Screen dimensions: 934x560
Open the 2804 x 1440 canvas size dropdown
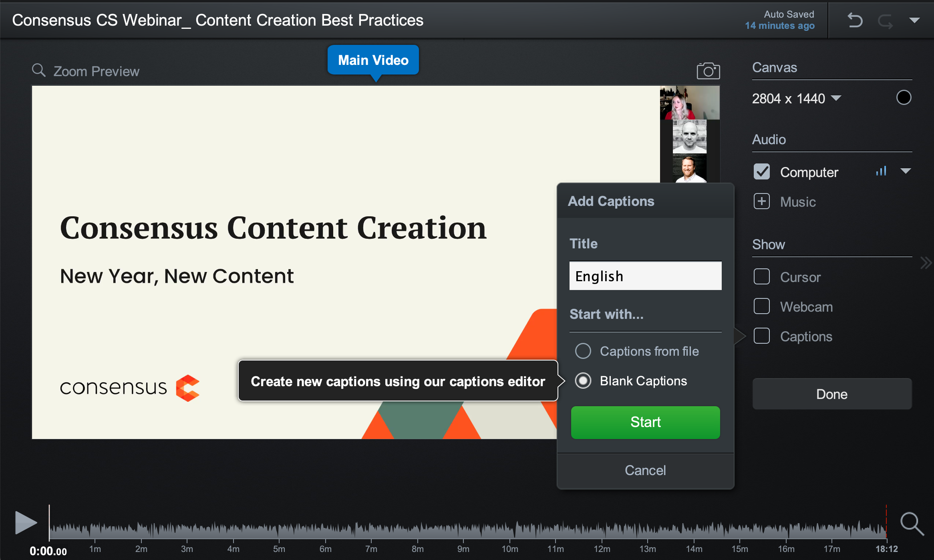tap(796, 98)
